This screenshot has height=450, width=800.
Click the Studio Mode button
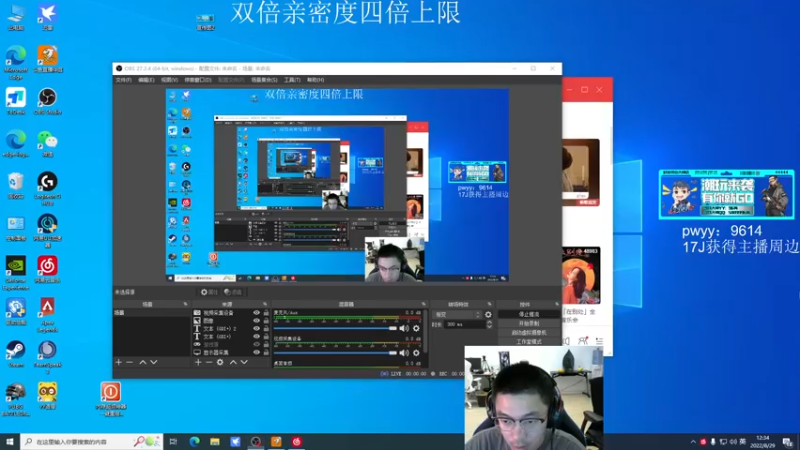(529, 342)
